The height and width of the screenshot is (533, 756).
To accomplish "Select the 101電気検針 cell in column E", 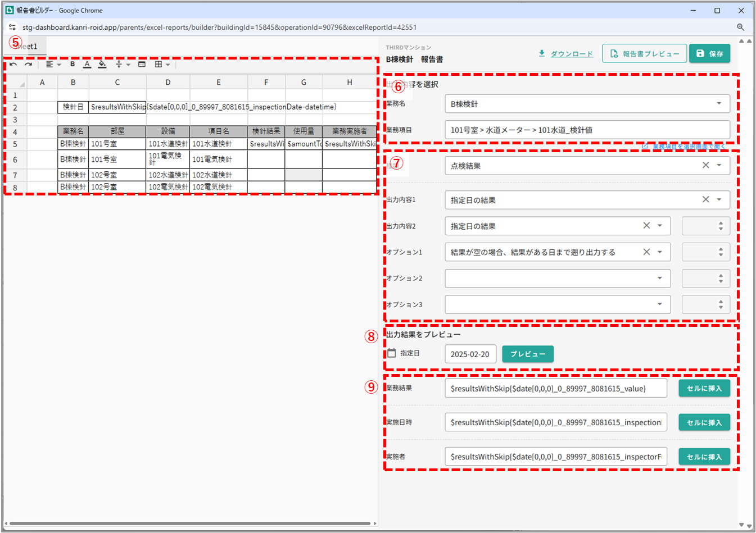I will (x=219, y=160).
